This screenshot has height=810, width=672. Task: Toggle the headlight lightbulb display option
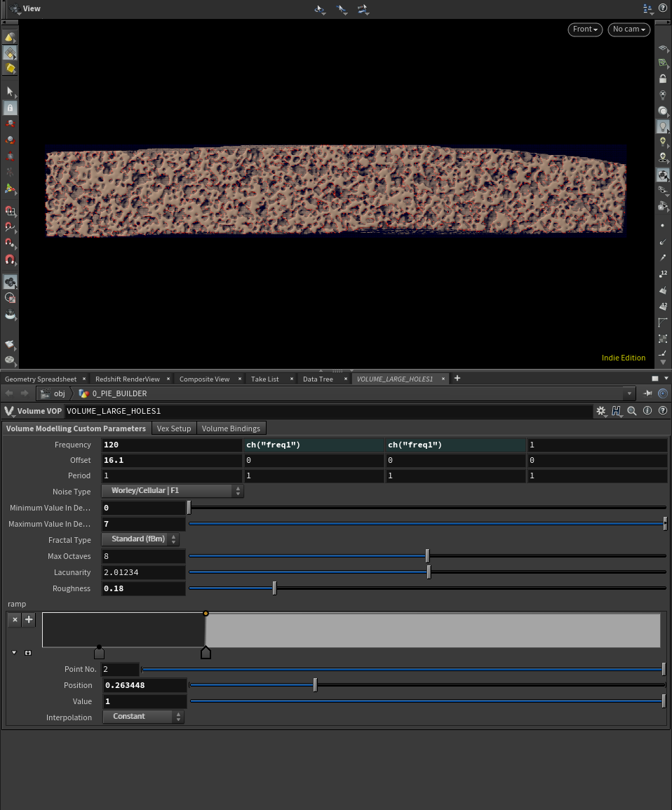(663, 126)
